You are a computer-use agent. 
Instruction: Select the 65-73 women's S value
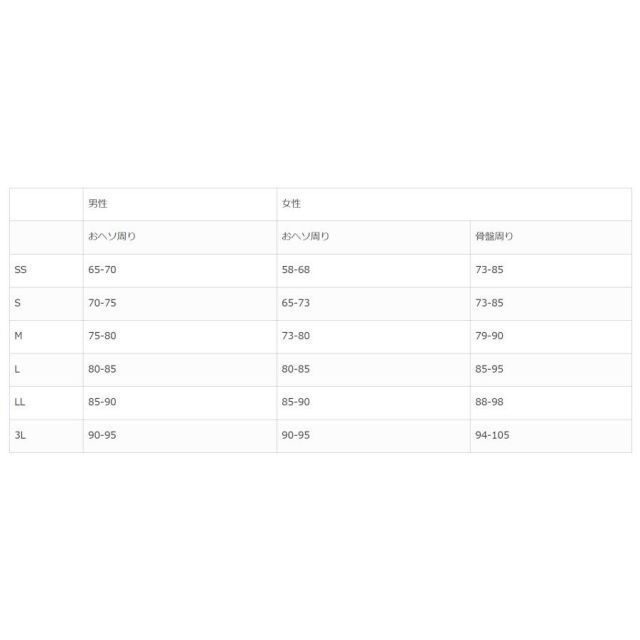click(x=296, y=303)
